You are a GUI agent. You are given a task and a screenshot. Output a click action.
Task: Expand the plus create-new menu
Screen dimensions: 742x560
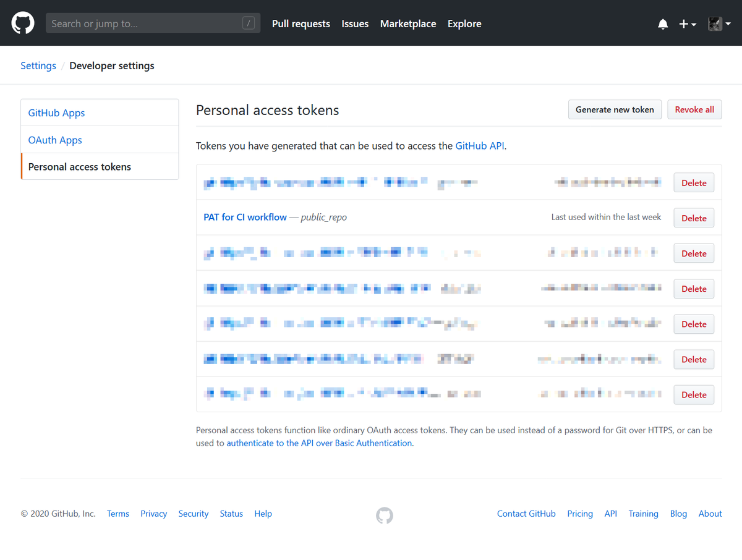click(x=688, y=24)
